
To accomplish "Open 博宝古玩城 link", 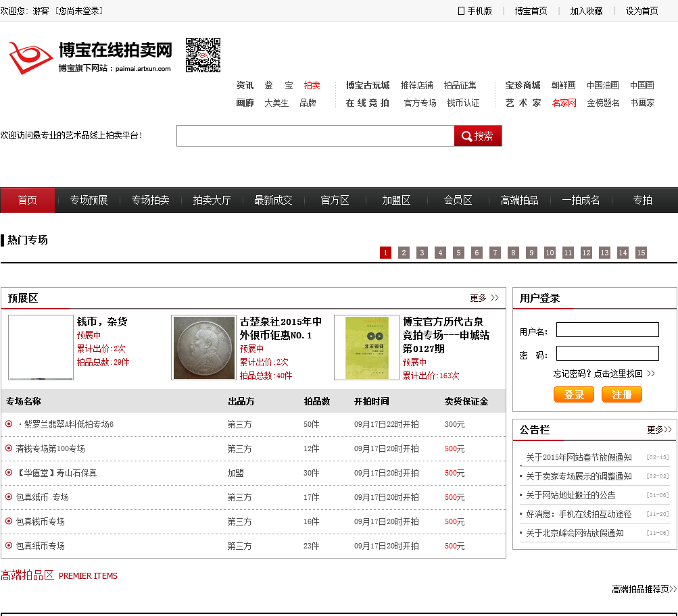I will (x=368, y=85).
